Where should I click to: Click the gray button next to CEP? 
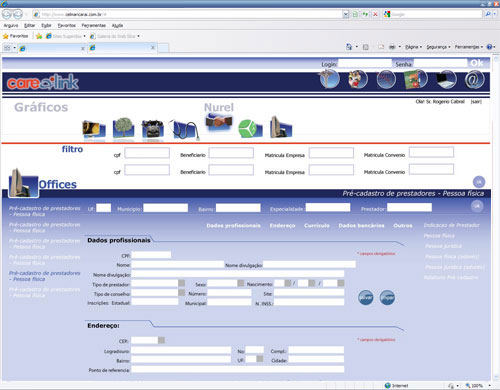tap(161, 340)
